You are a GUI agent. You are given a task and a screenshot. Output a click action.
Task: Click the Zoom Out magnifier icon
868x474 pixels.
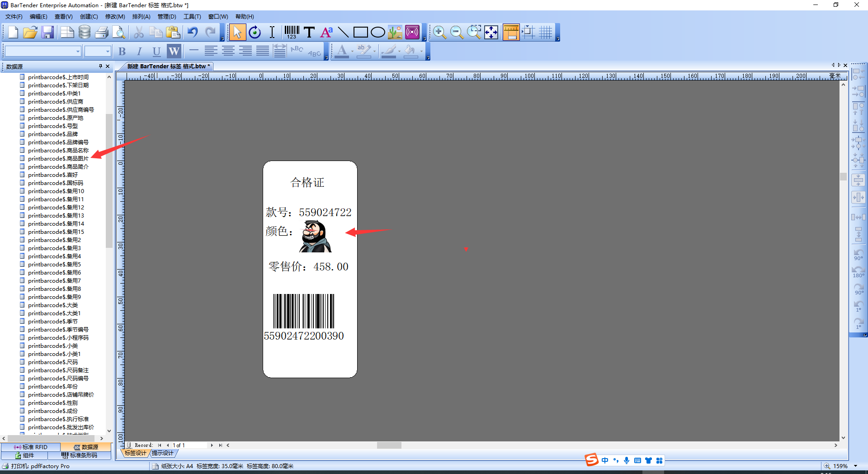click(x=457, y=33)
